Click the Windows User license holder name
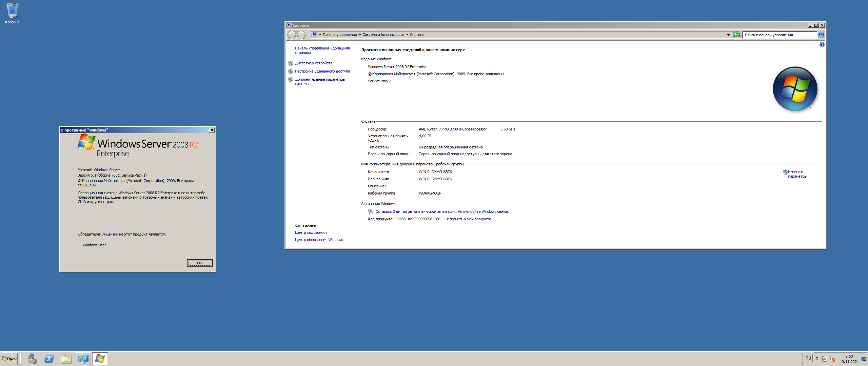The image size is (868, 366). coord(94,245)
